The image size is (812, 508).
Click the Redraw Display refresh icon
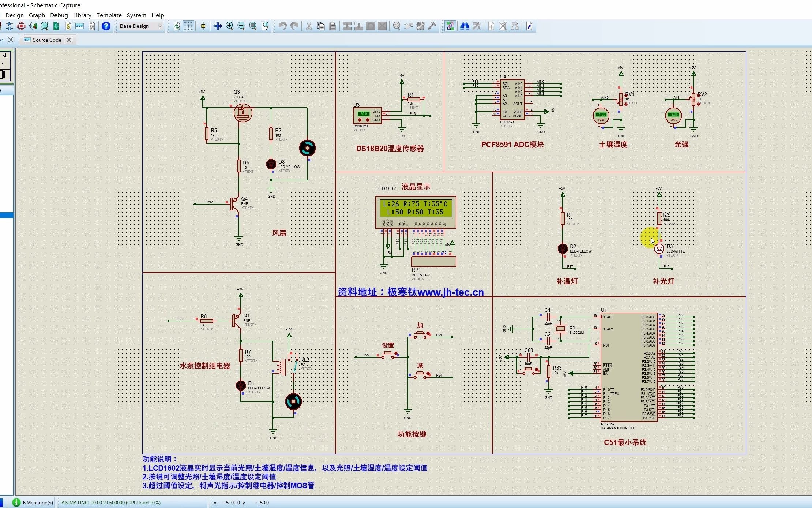tap(177, 26)
